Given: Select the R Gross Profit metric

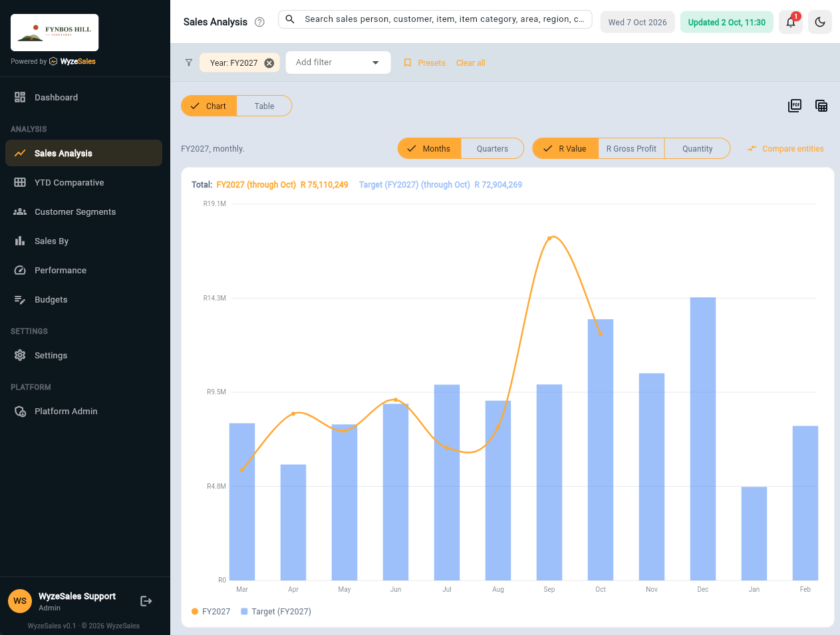Looking at the screenshot, I should (x=631, y=148).
